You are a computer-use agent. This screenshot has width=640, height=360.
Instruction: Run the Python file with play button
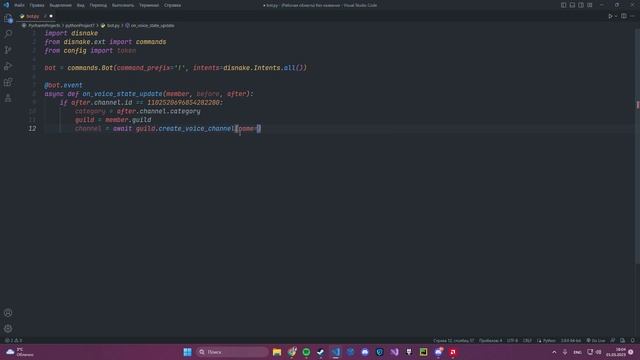click(x=610, y=16)
